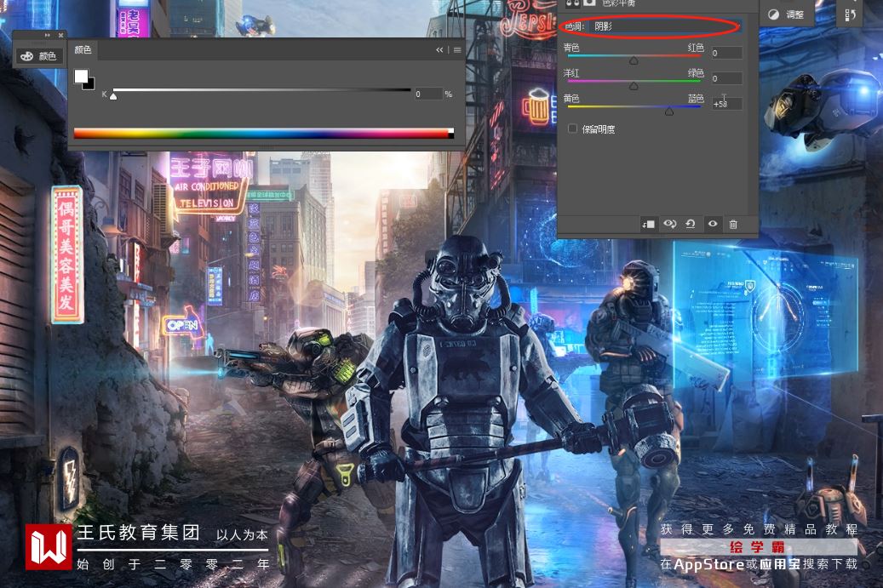Viewport: 883px width, 588px height.
Task: Enable the 保留明度 checkbox
Action: point(572,128)
